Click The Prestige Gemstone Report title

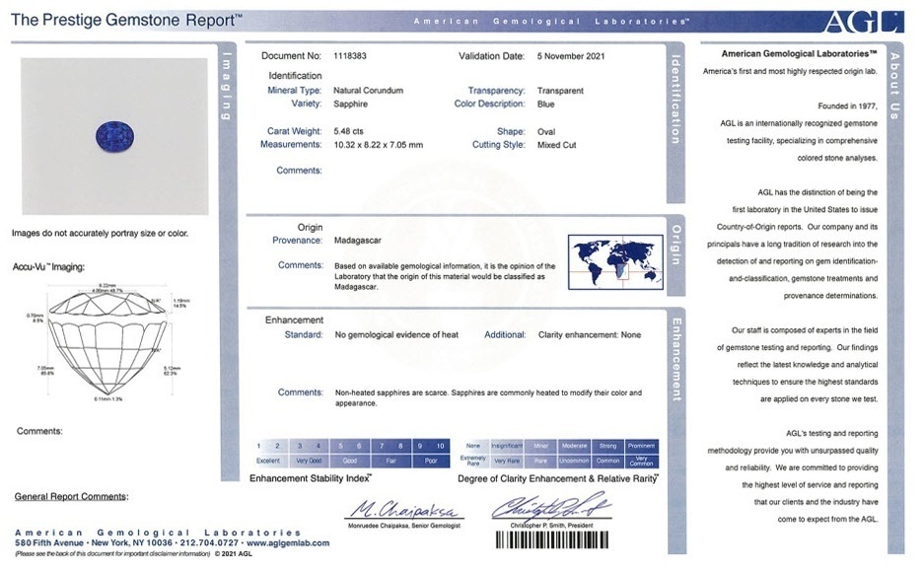[x=126, y=19]
